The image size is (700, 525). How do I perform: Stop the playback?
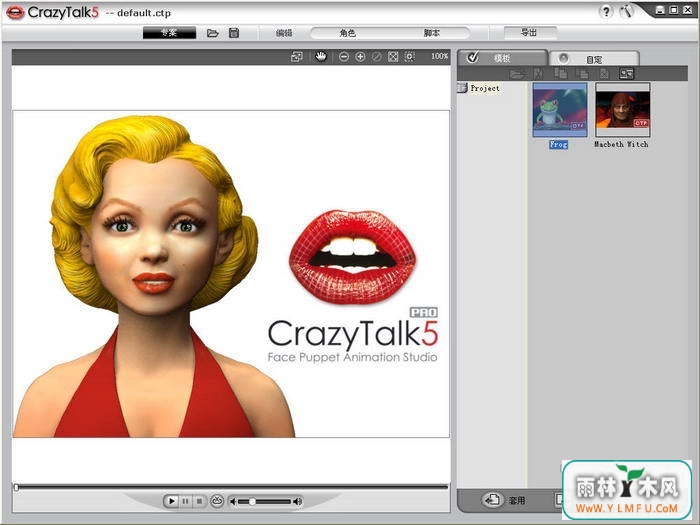tap(199, 501)
